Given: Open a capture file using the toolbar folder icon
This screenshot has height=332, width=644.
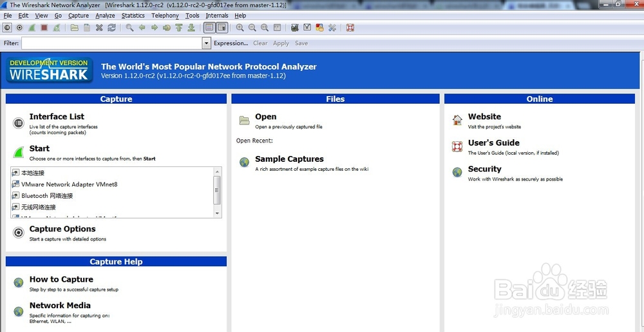Looking at the screenshot, I should (74, 28).
